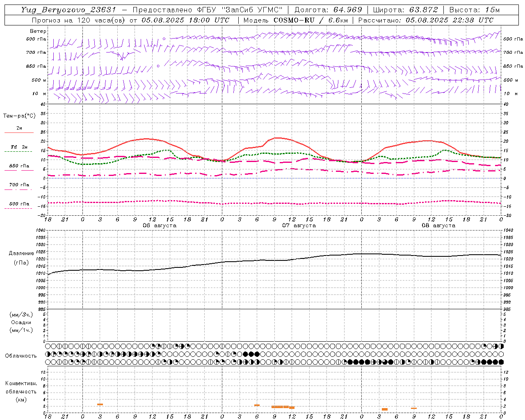This screenshot has width=525, height=420.
Task: Click the solid red 2м temperature curve peak on 07 августа
Action: [278, 138]
